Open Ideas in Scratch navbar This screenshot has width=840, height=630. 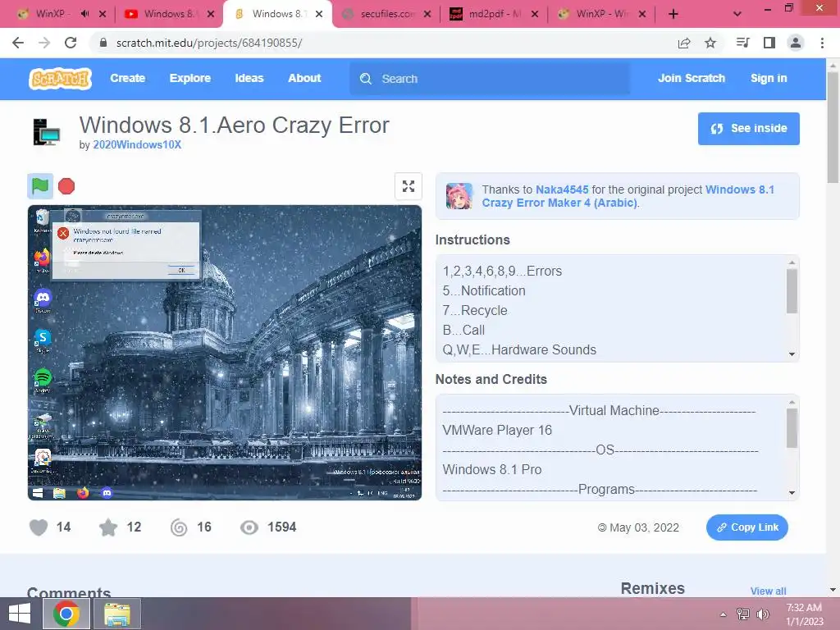[249, 78]
